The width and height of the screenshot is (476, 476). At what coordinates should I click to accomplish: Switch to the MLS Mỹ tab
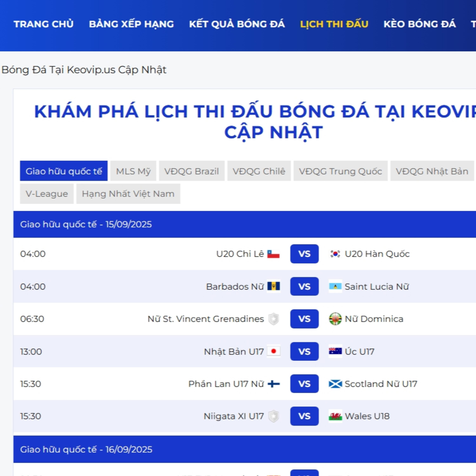point(133,171)
